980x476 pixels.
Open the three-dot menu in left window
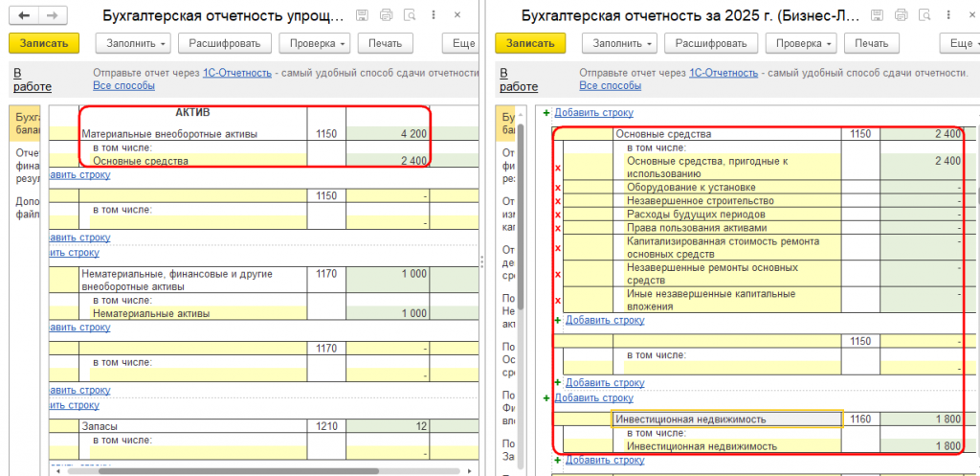(434, 15)
